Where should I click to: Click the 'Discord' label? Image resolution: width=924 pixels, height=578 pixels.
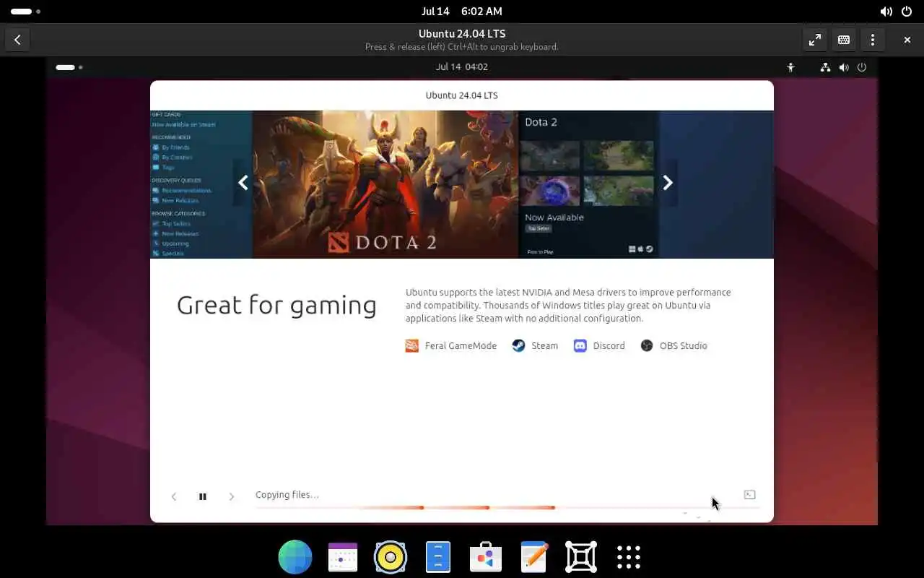[x=609, y=346]
